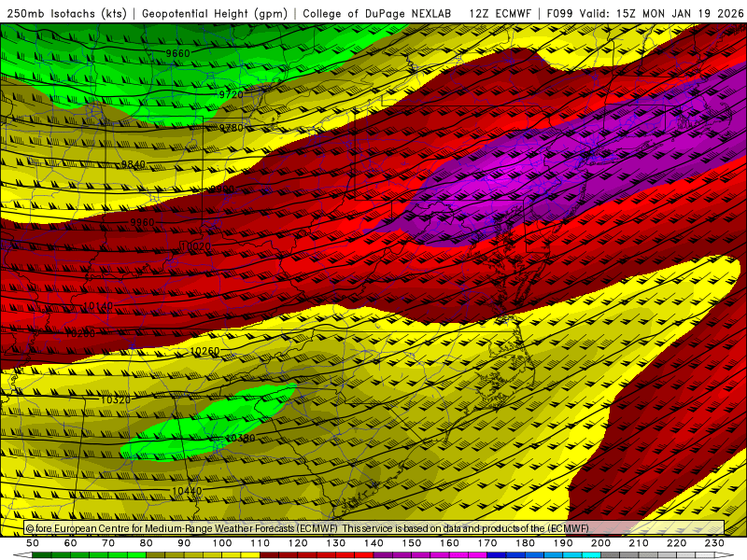Click the ECMWF copyright notice text
747x560 pixels.
[x=307, y=528]
